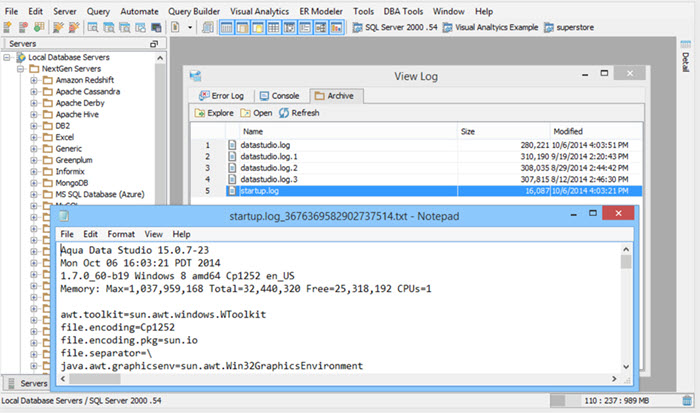Click the Explore button in View Log
Screen dimensions: 700x413
click(214, 113)
